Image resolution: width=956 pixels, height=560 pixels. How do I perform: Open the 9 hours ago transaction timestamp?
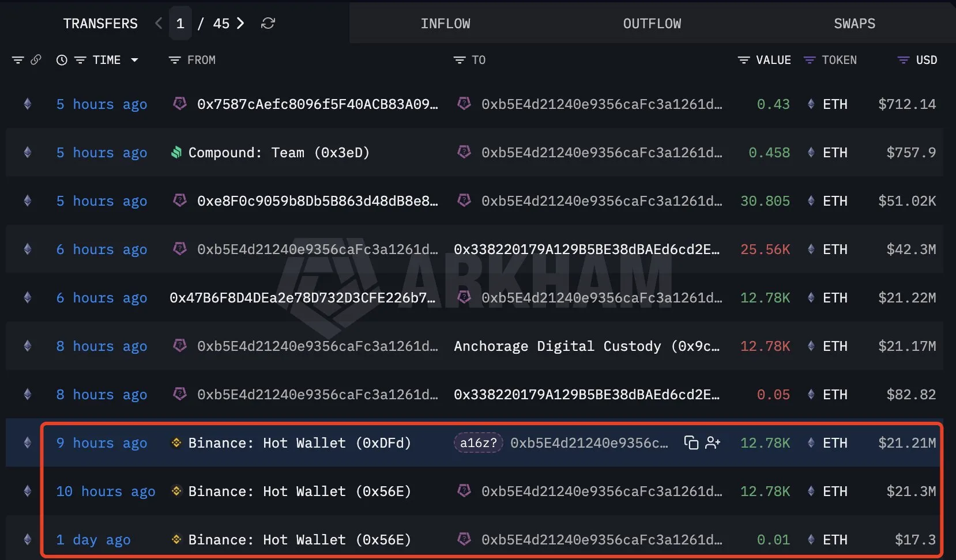pos(101,443)
